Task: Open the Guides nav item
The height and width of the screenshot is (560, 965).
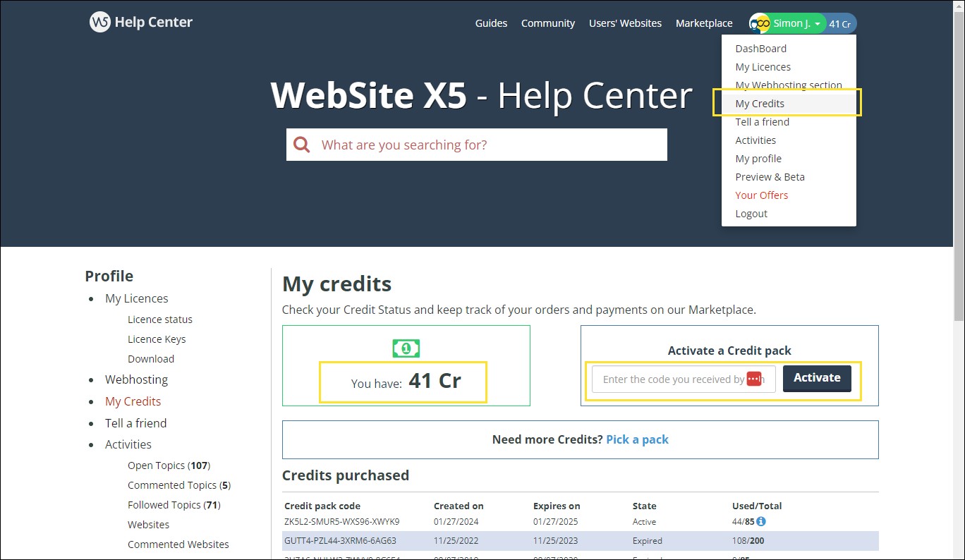Action: [491, 23]
